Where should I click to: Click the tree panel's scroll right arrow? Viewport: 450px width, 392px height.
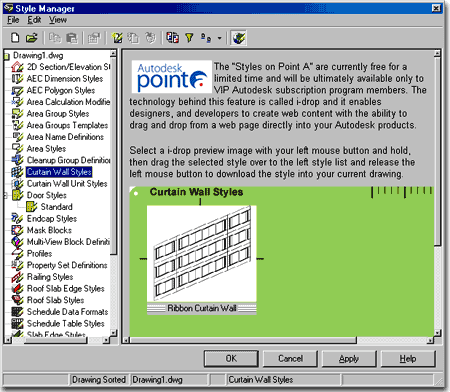click(x=106, y=340)
